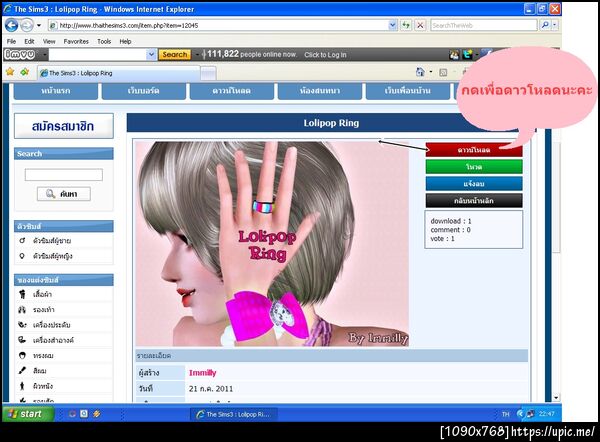
Task: Click the SearchTheWeb input box
Action: pos(484,26)
